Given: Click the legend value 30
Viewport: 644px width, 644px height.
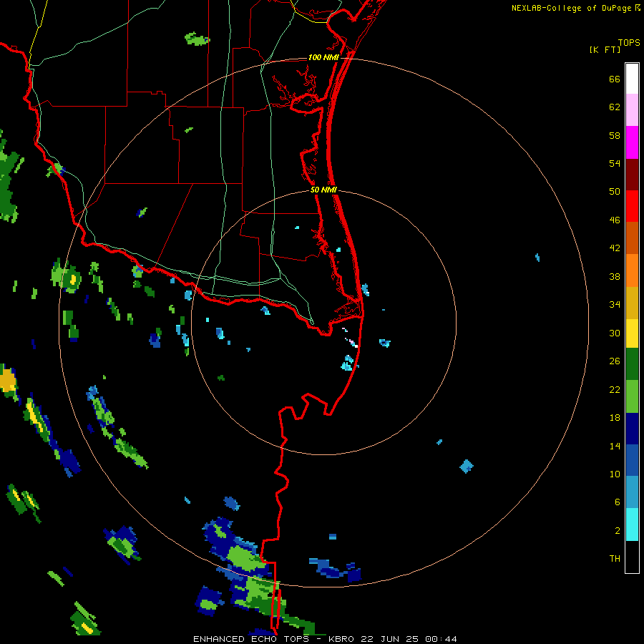Looking at the screenshot, I should click(615, 333).
